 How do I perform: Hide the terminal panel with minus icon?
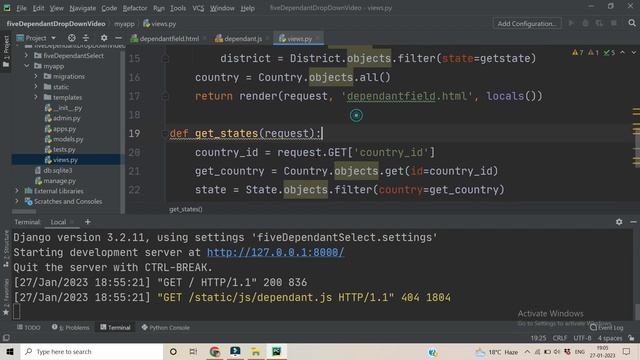coord(633,222)
